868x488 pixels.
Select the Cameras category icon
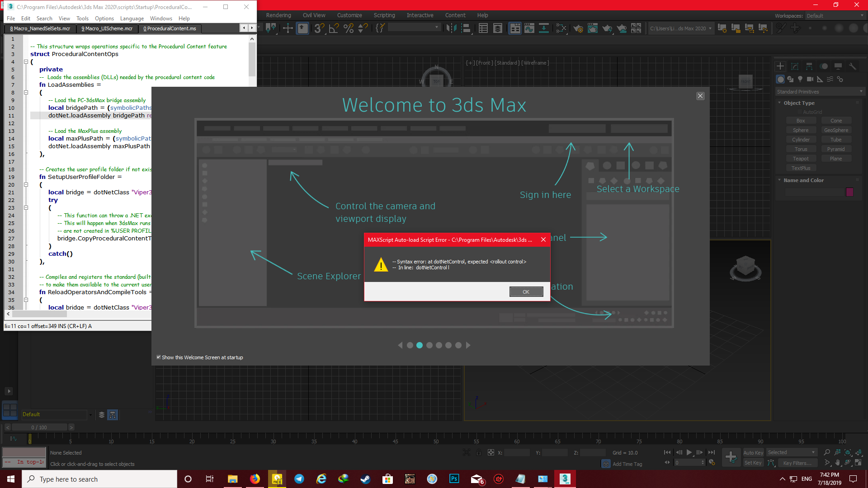pos(810,79)
